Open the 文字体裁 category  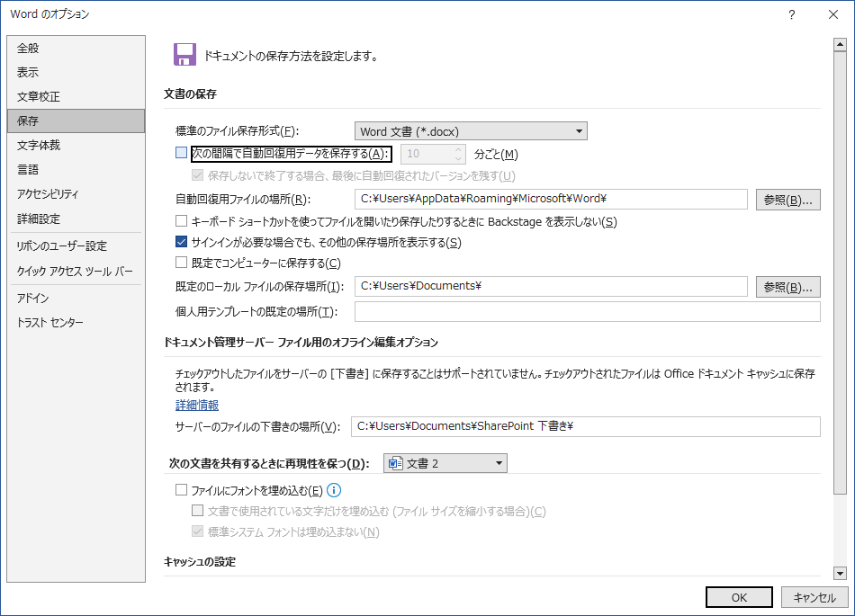coord(76,146)
